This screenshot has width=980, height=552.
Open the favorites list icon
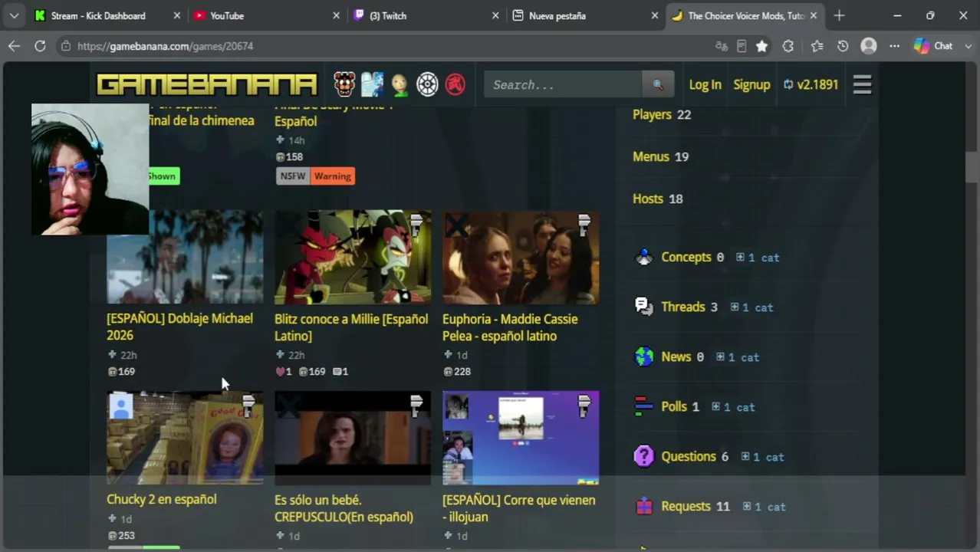coord(817,46)
